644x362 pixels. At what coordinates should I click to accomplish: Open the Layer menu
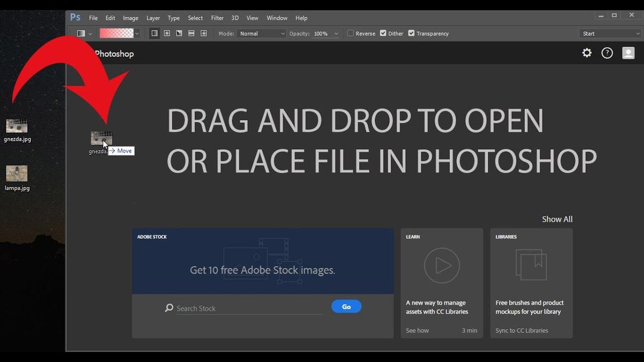tap(153, 18)
